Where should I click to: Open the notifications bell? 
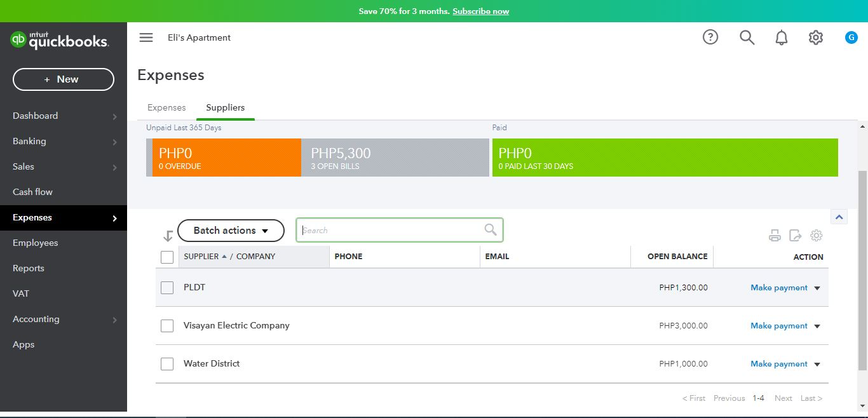click(x=782, y=37)
